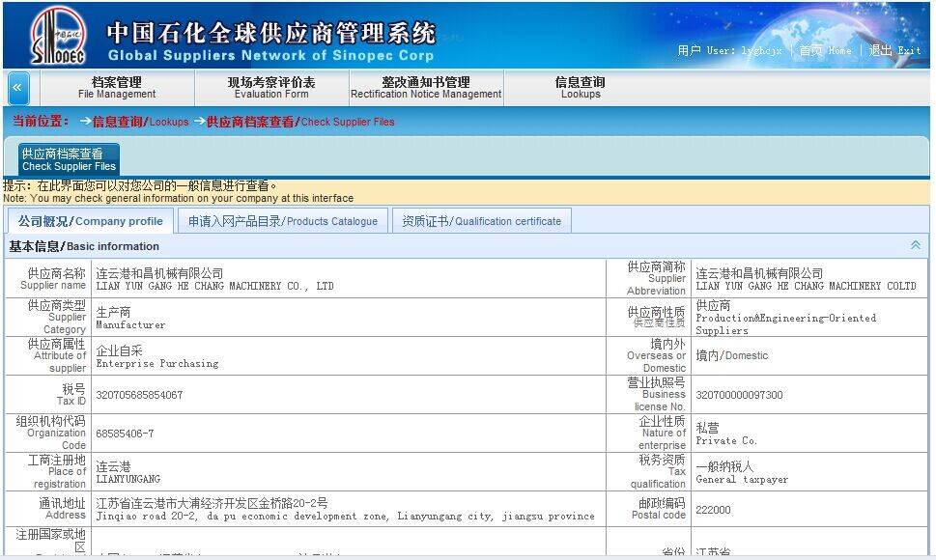Image resolution: width=936 pixels, height=560 pixels.
Task: Click the Business license No. field label
Action: click(656, 394)
